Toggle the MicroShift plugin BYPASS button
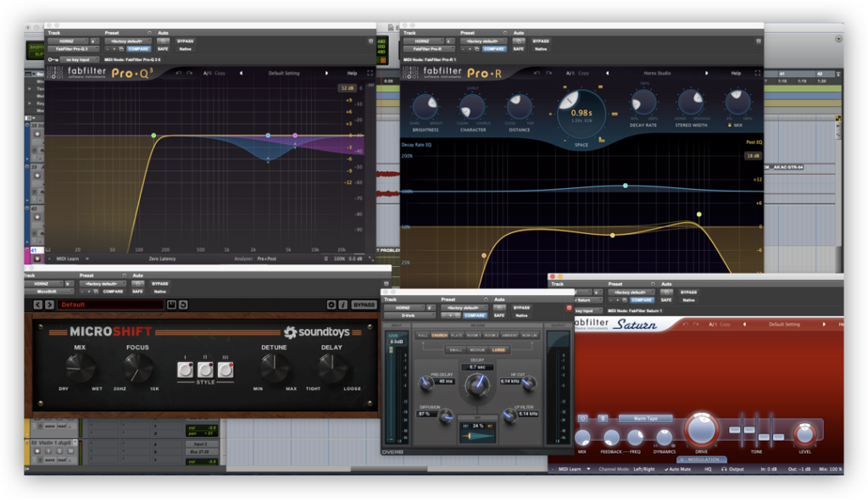Screen dimensions: 868x501 (364, 304)
